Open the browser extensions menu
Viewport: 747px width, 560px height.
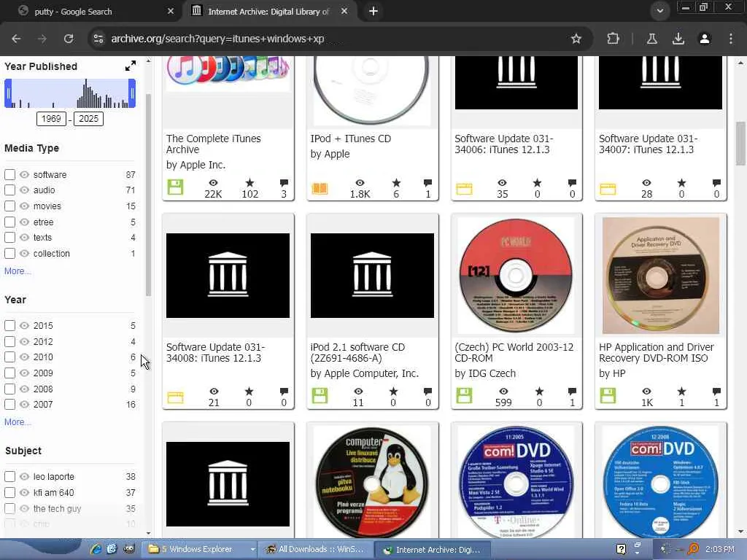(x=613, y=39)
